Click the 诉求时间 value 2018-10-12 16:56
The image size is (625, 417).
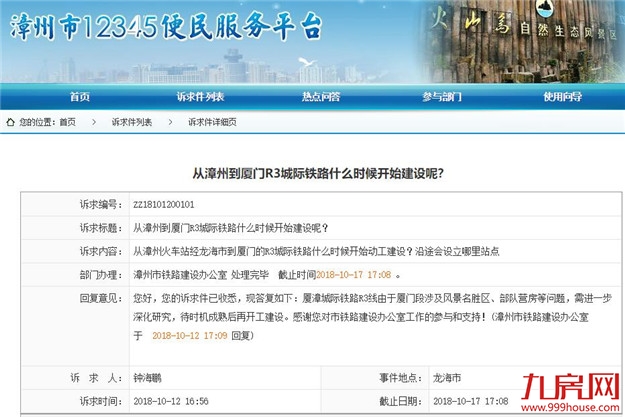(171, 401)
